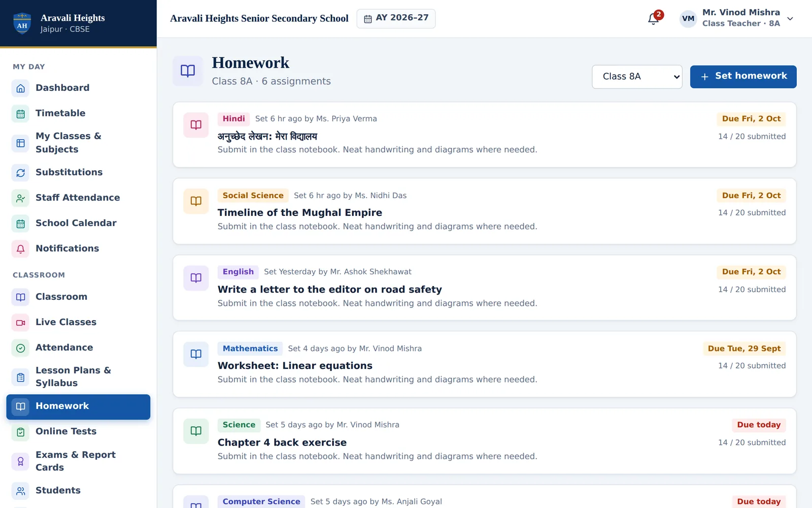Open the AY 2026-27 academic year selector

point(396,19)
